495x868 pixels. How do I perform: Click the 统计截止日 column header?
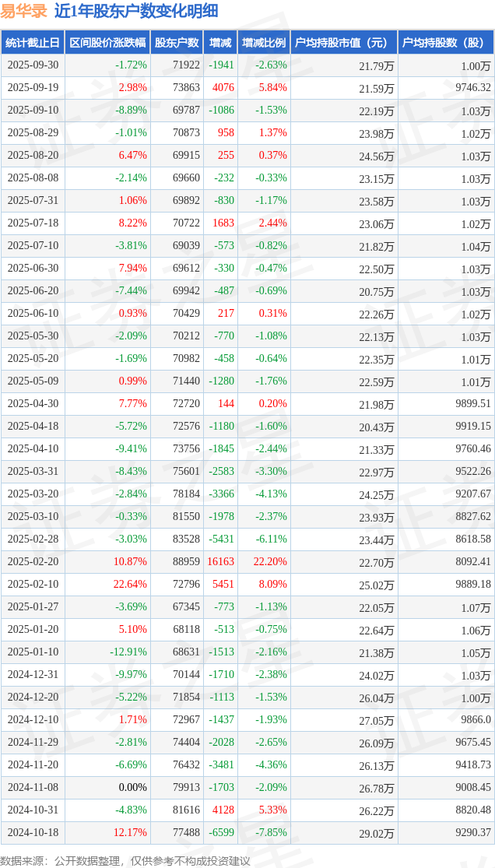coord(33,43)
